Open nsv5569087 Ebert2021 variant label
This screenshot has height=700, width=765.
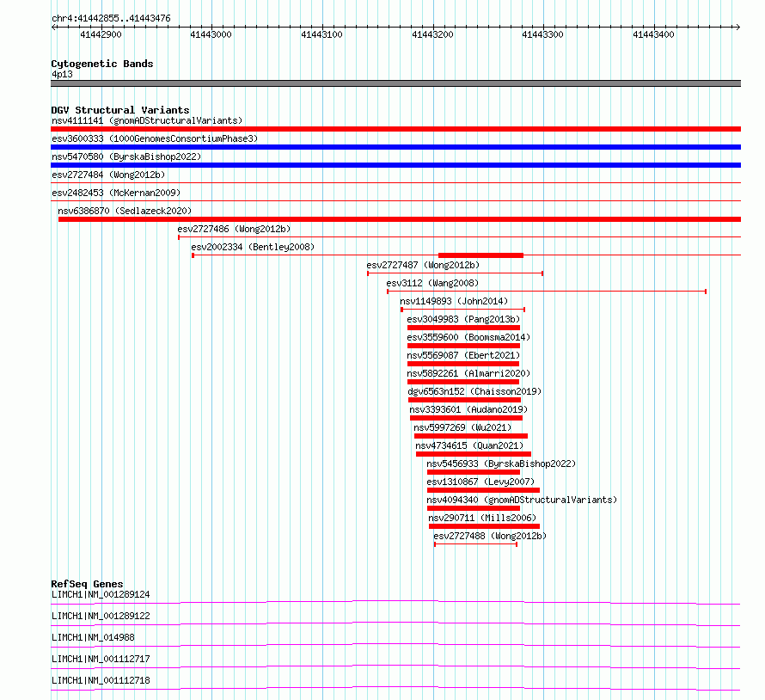(x=463, y=355)
